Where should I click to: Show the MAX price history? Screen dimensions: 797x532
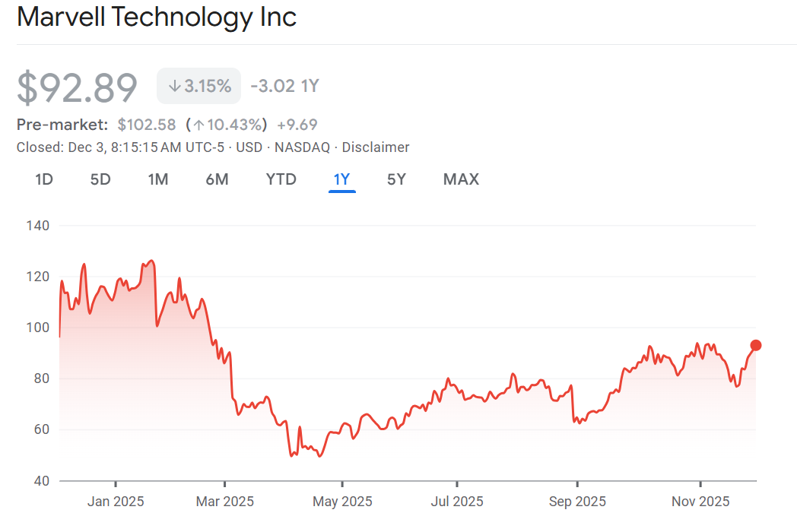tap(461, 179)
